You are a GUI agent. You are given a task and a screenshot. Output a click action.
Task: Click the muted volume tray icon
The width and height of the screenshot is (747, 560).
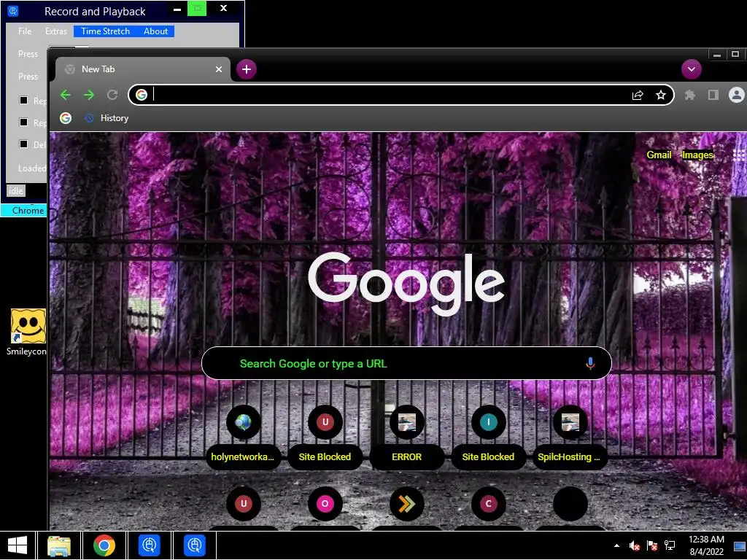coord(634,545)
